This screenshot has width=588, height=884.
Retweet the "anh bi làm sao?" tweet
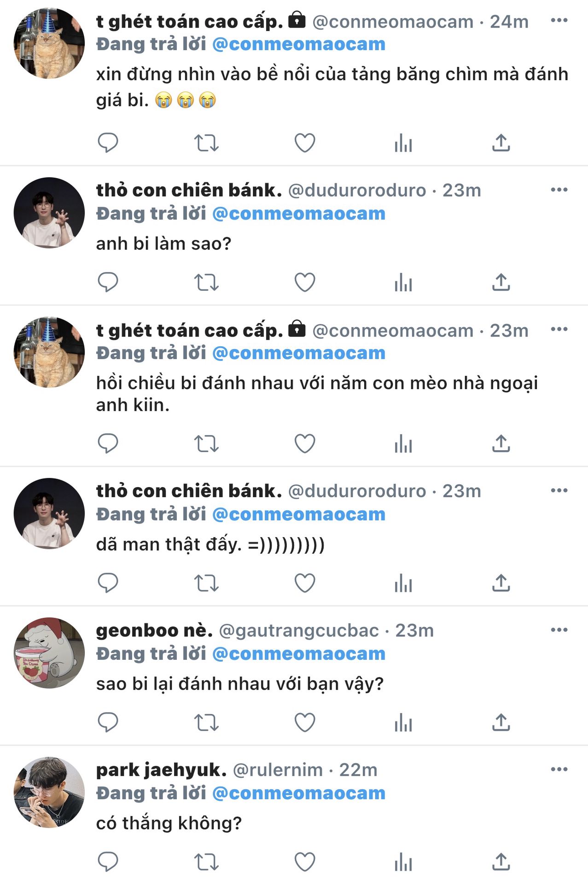coord(206,282)
